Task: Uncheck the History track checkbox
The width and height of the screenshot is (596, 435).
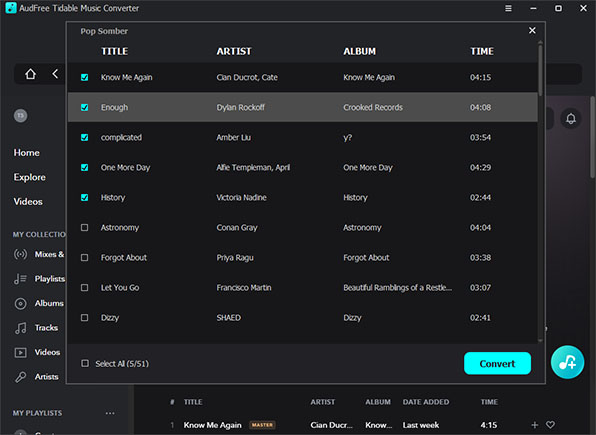Action: coord(84,197)
